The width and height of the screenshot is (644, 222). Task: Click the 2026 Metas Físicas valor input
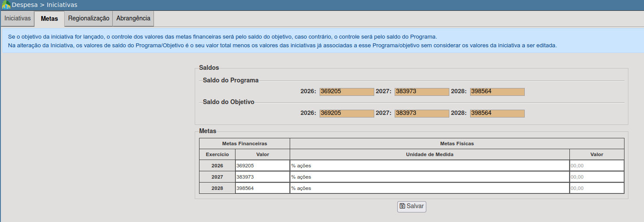[597, 166]
